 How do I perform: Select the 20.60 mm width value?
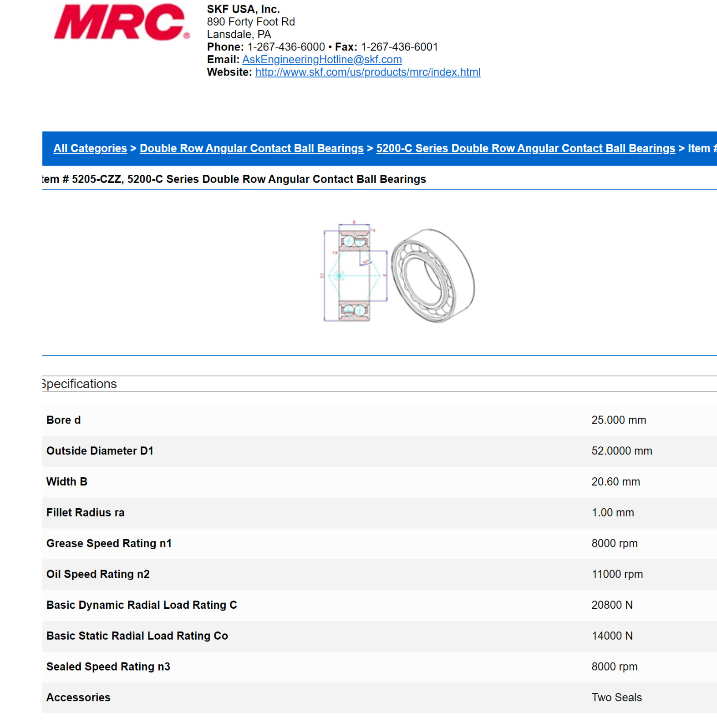point(615,482)
